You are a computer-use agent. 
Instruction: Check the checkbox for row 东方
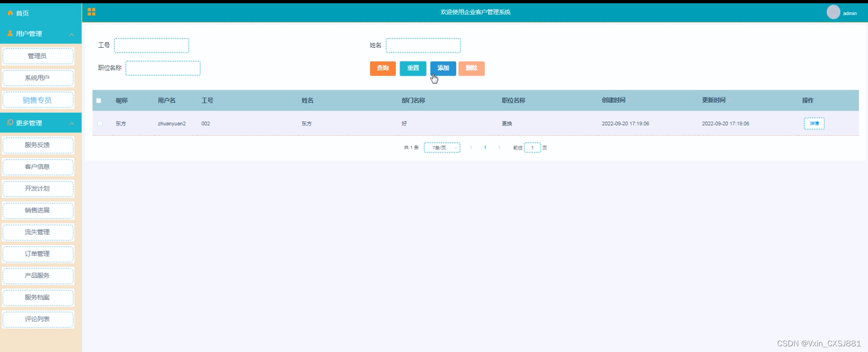pos(100,123)
